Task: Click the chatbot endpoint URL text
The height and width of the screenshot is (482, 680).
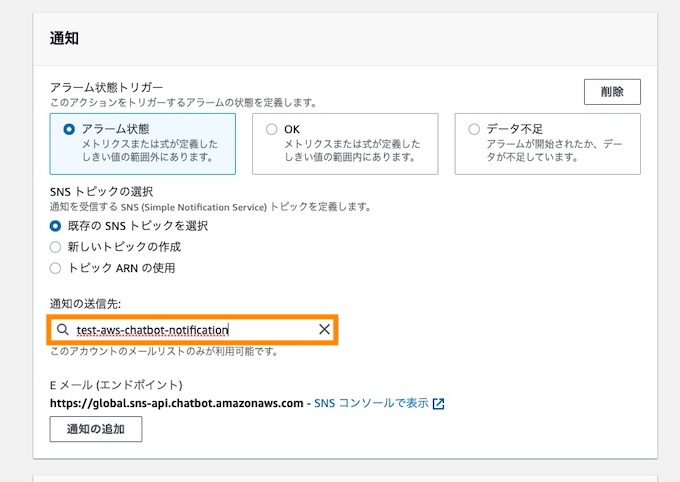Action: (177, 403)
